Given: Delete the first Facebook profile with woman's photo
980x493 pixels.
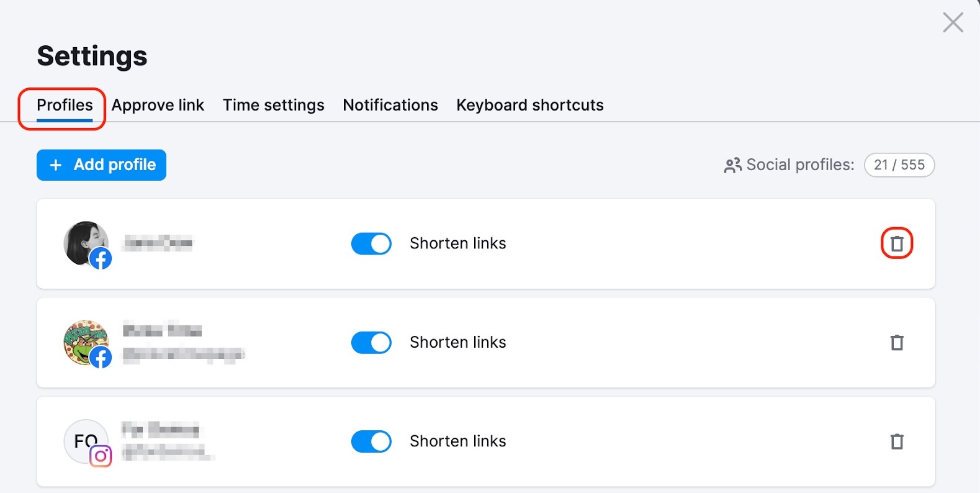Looking at the screenshot, I should coord(896,243).
